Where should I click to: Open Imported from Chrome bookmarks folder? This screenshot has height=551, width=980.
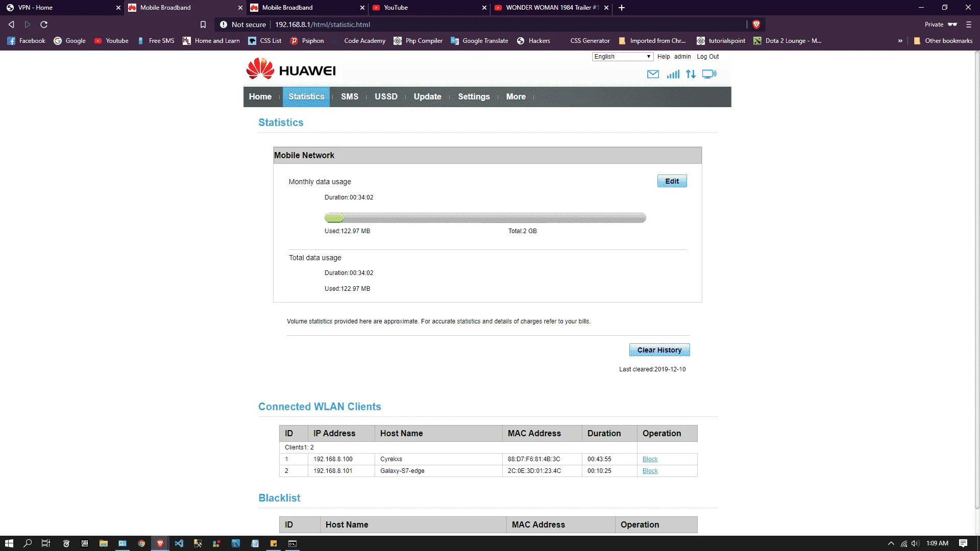coord(652,41)
